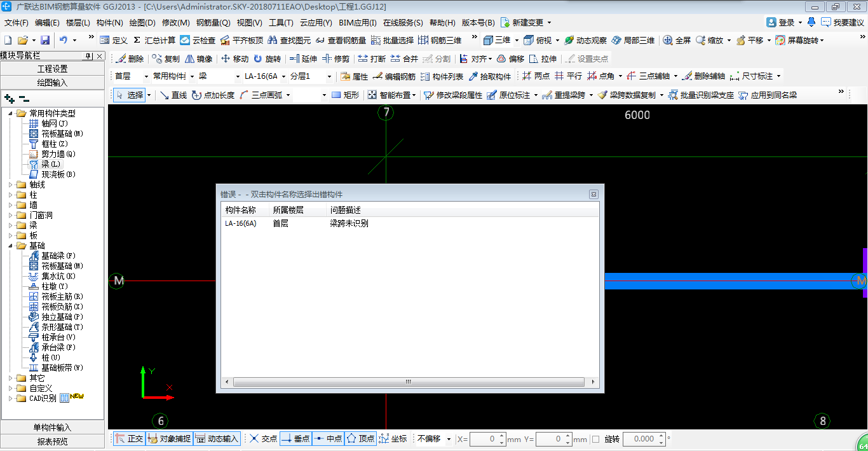This screenshot has width=868, height=451.
Task: Select 框柱(Z) tree item
Action: pos(48,144)
